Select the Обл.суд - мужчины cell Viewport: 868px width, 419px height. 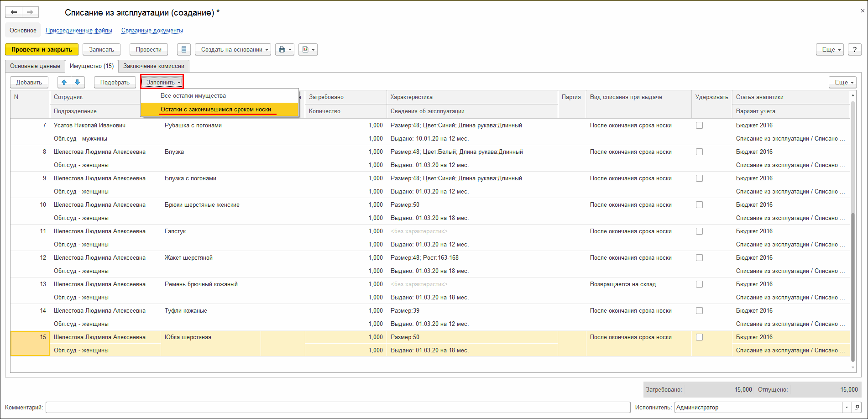tap(105, 138)
